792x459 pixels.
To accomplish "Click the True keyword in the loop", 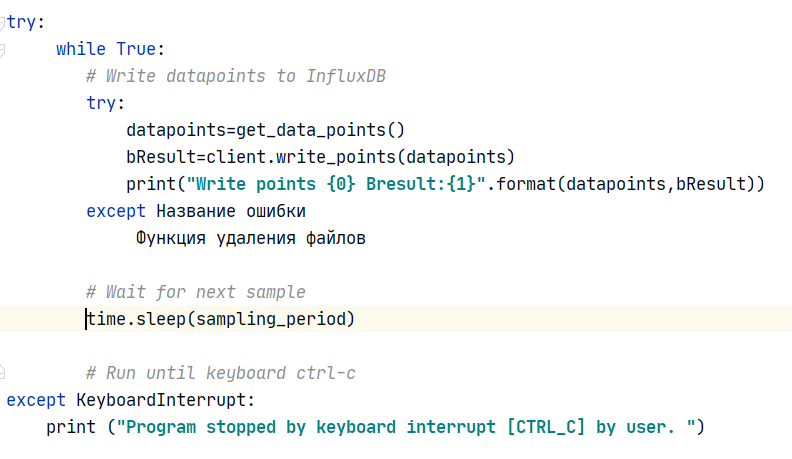I will [135, 48].
